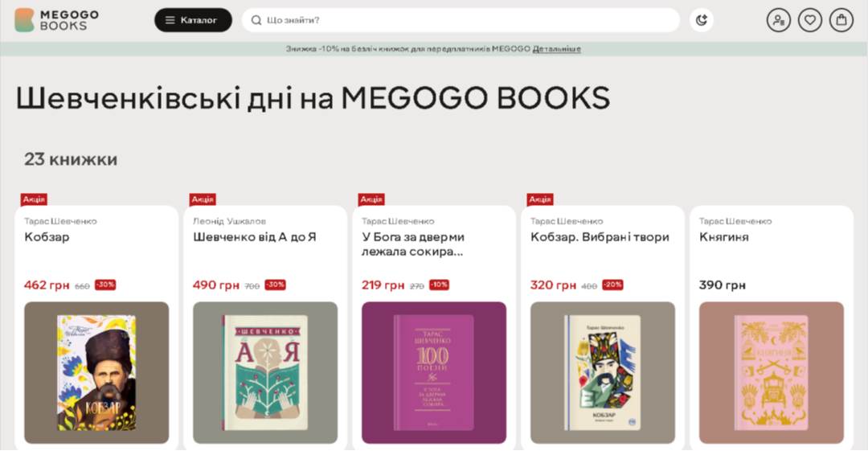Viewport: 868px width, 451px height.
Task: Click author Леонід Ушкалов
Action: (x=229, y=221)
